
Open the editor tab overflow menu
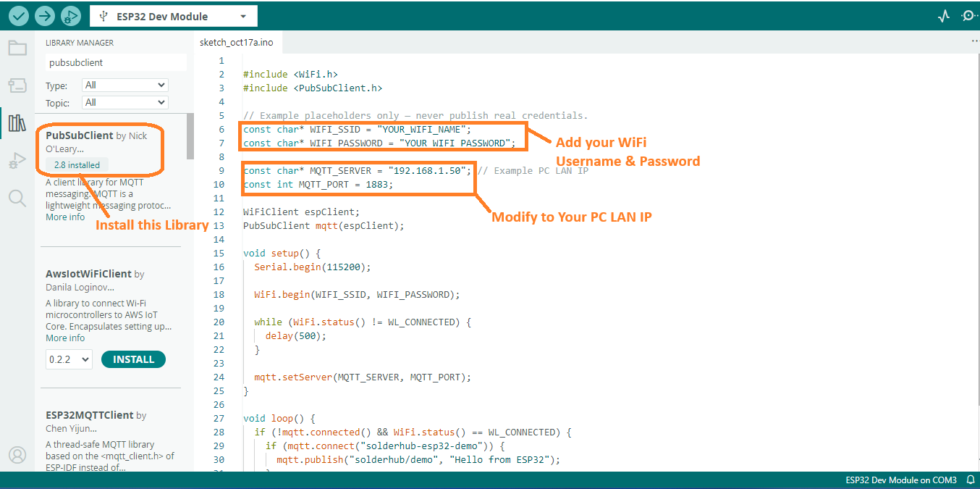point(974,42)
